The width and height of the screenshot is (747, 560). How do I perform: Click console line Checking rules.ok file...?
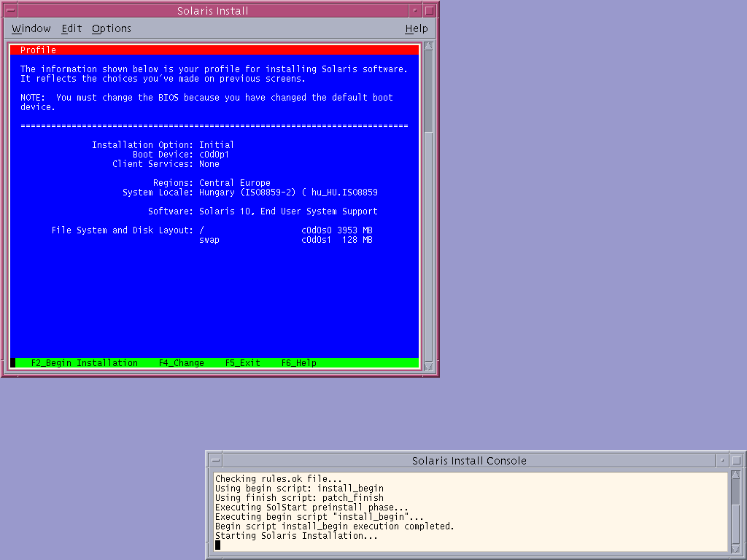(278, 478)
